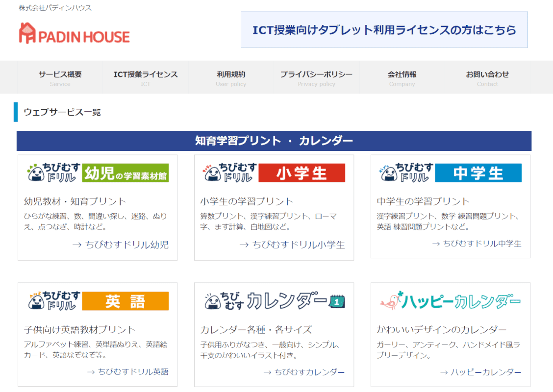Follow the ちびむすドリル幼児 link
The image size is (553, 392).
point(121,245)
